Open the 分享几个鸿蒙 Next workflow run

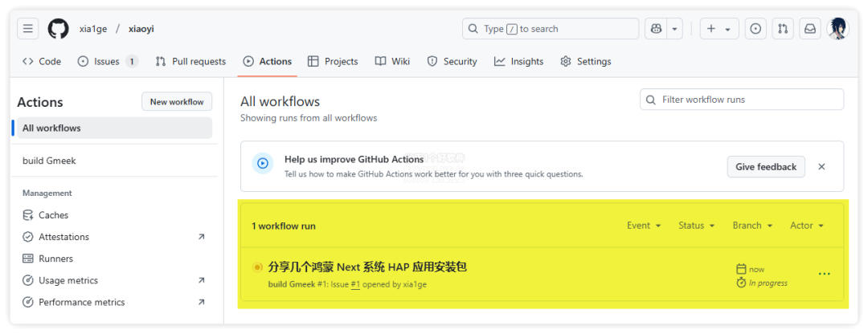(367, 267)
